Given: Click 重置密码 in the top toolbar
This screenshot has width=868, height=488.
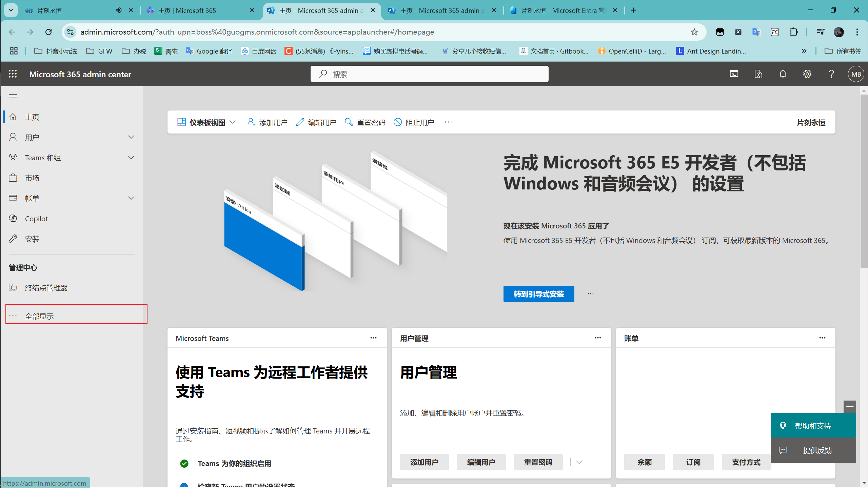Looking at the screenshot, I should [365, 122].
